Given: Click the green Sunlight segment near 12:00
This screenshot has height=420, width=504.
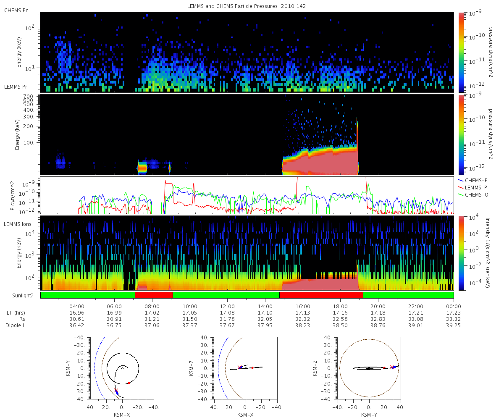Looking at the screenshot, I should click(x=226, y=295).
